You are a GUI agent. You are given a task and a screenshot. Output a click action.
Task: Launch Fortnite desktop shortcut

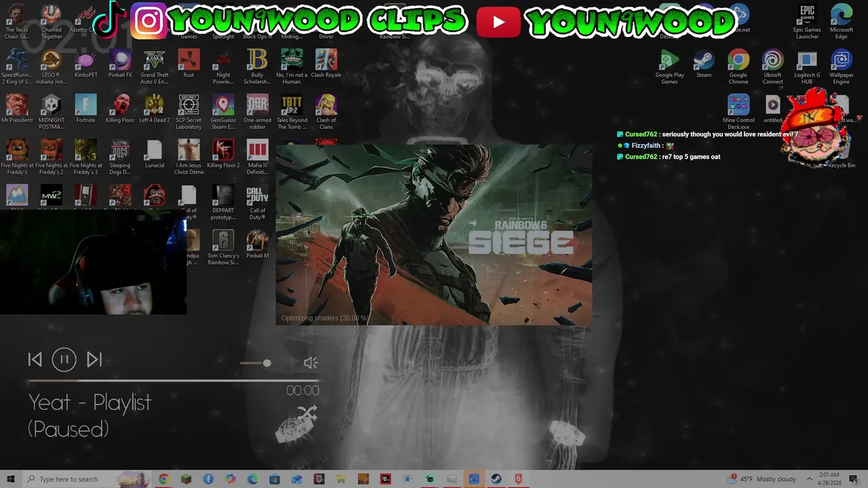85,110
